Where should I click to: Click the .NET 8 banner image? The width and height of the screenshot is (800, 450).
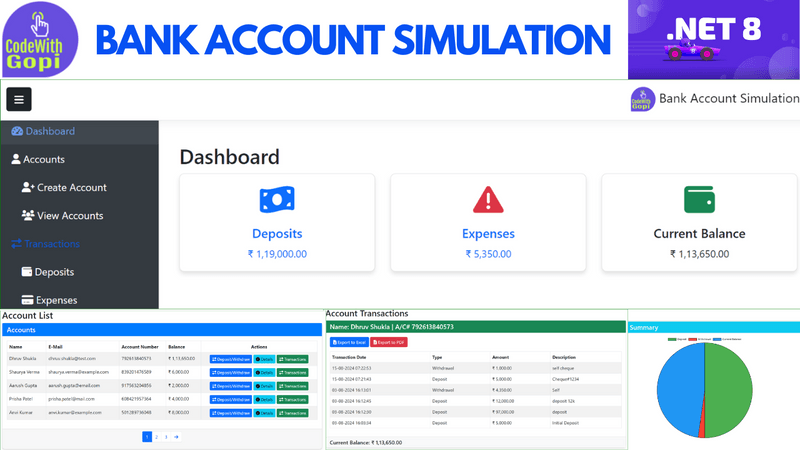click(x=713, y=40)
